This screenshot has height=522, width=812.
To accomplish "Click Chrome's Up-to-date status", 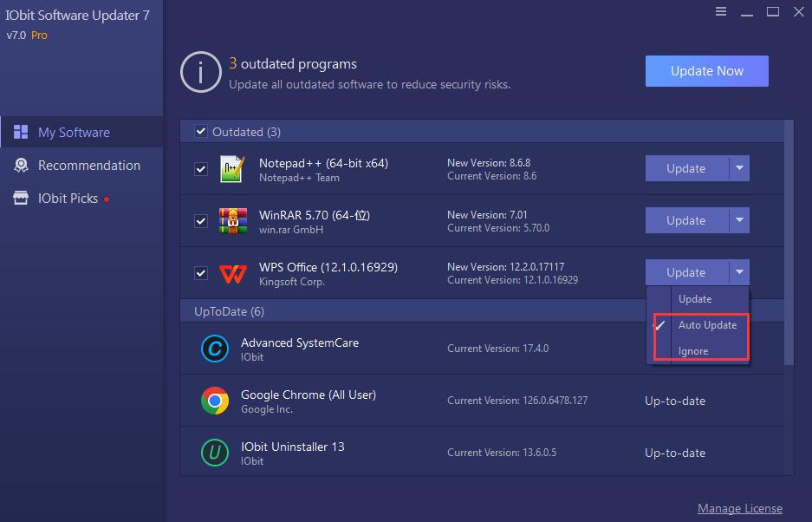I will [675, 401].
